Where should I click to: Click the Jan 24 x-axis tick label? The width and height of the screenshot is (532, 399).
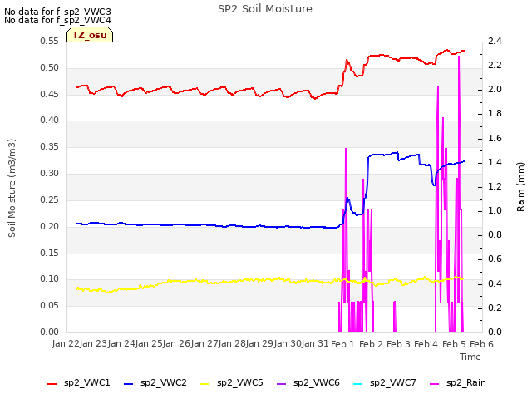pyautogui.click(x=121, y=344)
